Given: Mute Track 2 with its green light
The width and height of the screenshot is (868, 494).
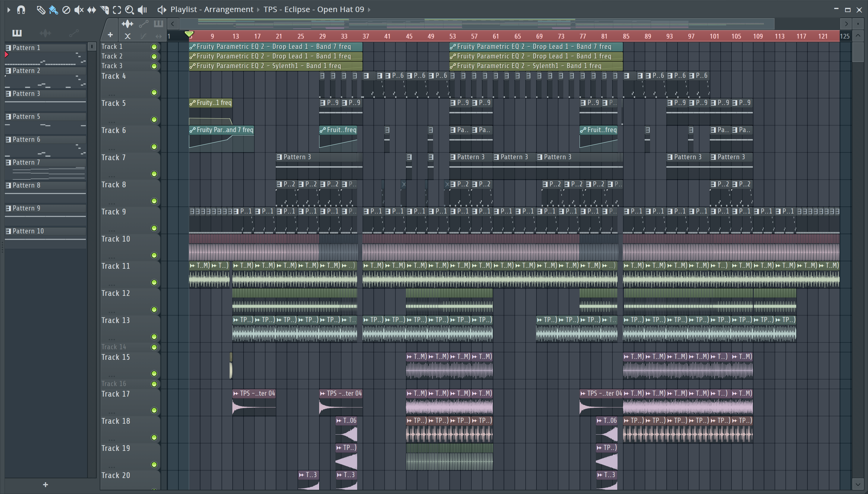Looking at the screenshot, I should [x=154, y=56].
